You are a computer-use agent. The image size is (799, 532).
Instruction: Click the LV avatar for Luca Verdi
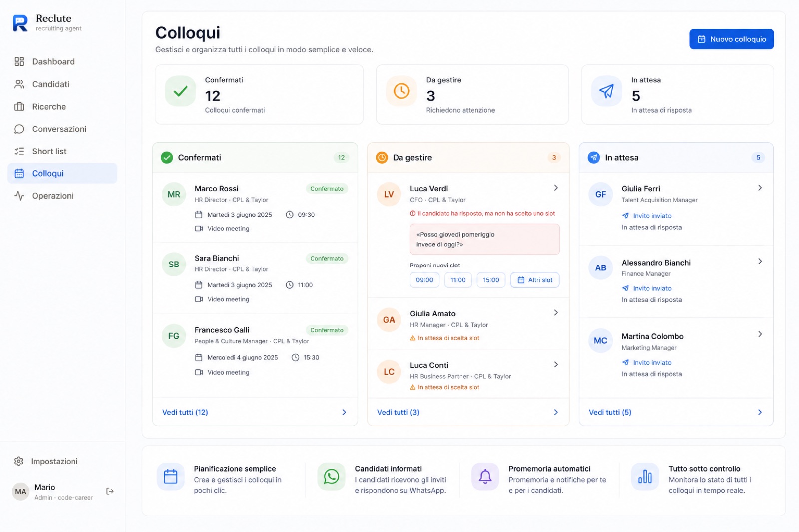(389, 195)
